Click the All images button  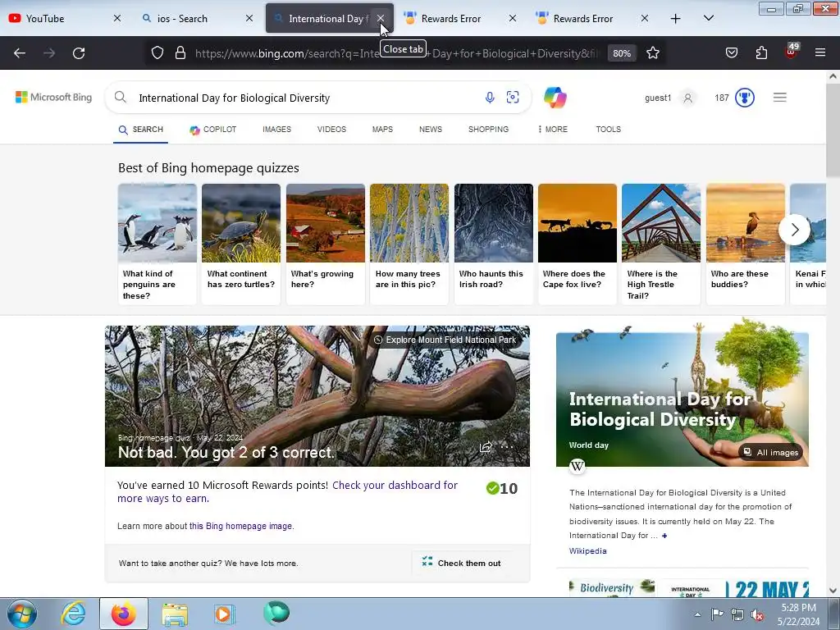[x=770, y=452]
